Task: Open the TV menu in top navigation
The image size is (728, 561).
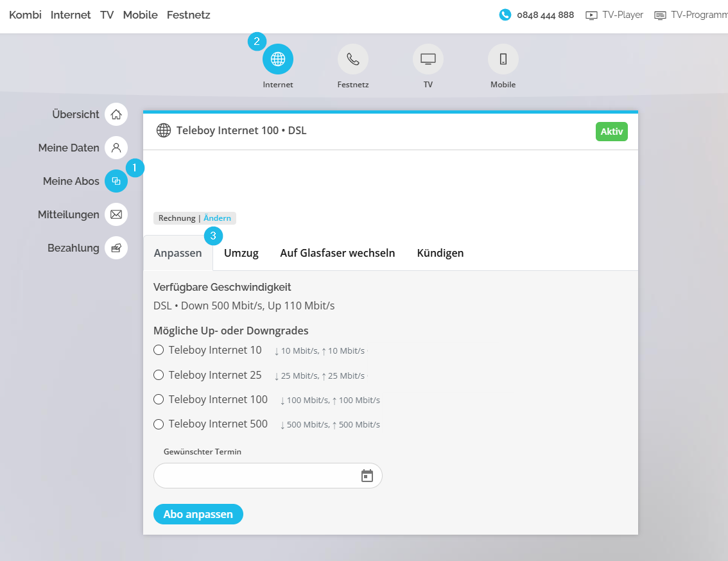Action: tap(107, 15)
